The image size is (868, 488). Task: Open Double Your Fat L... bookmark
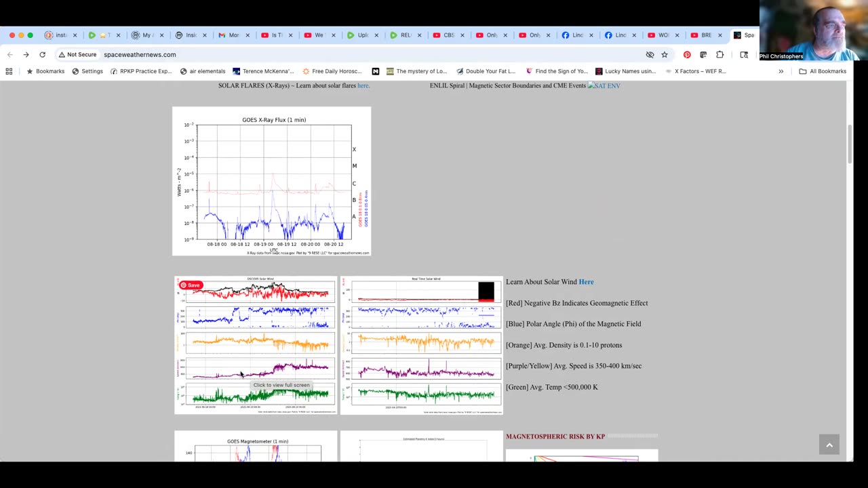tap(486, 71)
